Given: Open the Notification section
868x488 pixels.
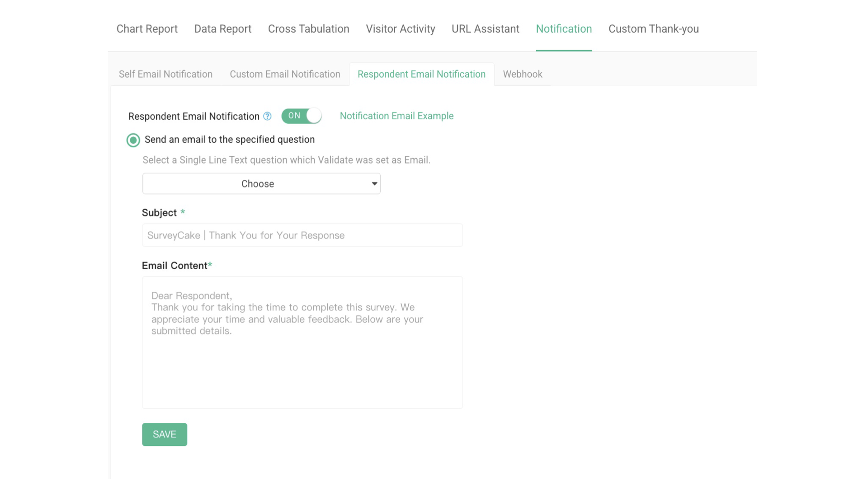Looking at the screenshot, I should coord(564,28).
